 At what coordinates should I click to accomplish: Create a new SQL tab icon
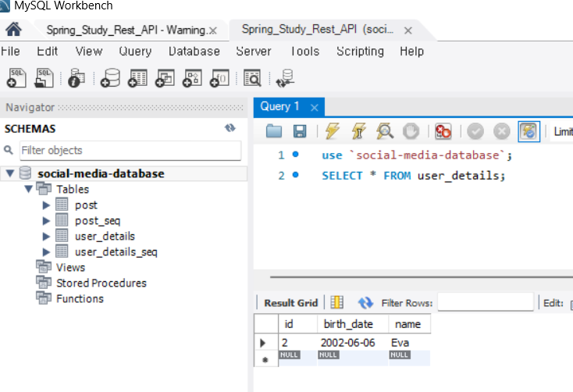[16, 78]
